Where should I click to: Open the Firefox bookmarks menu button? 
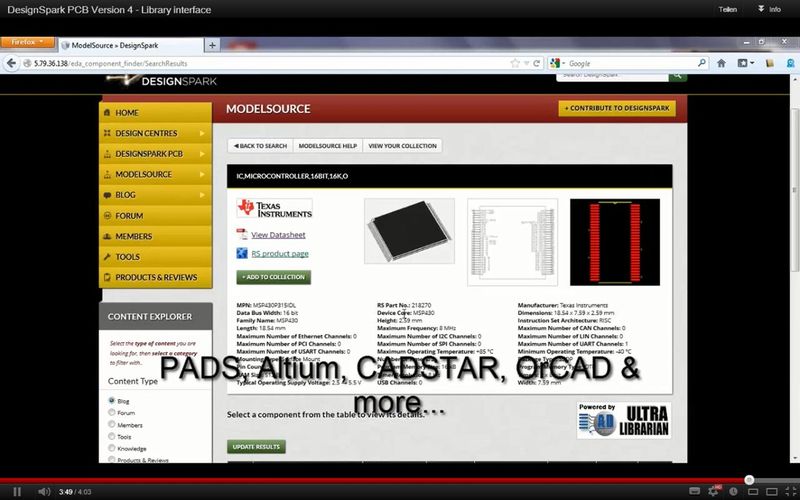[745, 63]
